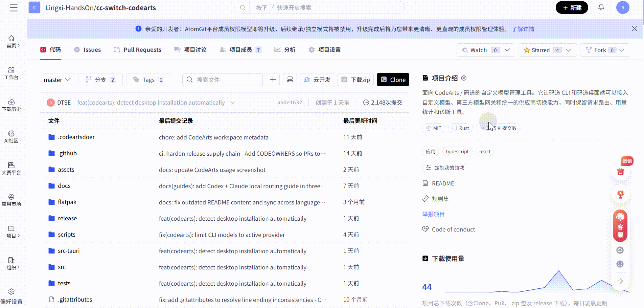
Task: Open the .codeartsdoer folder
Action: click(76, 137)
